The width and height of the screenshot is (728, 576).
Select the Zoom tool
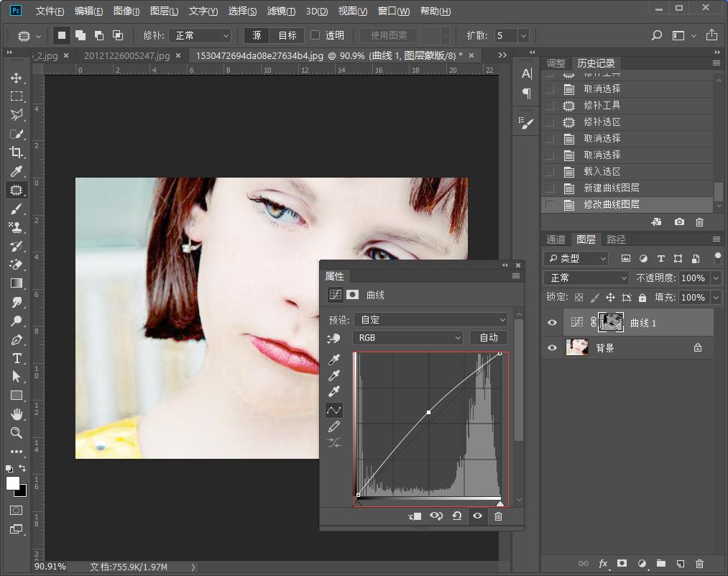pyautogui.click(x=16, y=433)
